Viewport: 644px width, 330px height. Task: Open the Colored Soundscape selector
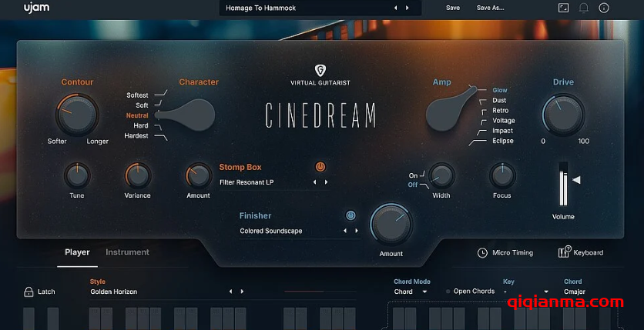pyautogui.click(x=271, y=231)
